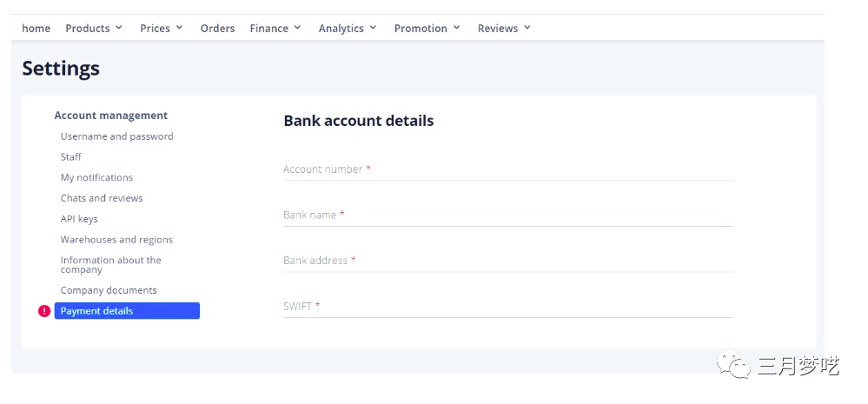Select the Payment details sidebar item
Screen dimensions: 868x404
click(127, 311)
